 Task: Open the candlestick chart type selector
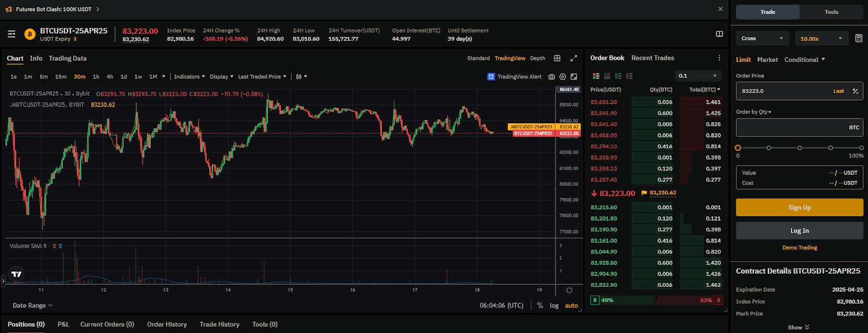tap(301, 77)
